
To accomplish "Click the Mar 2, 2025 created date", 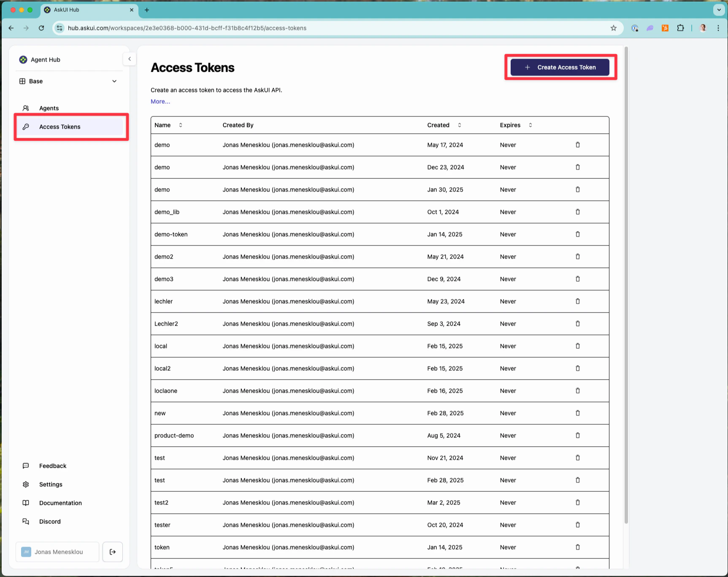I will coord(444,502).
